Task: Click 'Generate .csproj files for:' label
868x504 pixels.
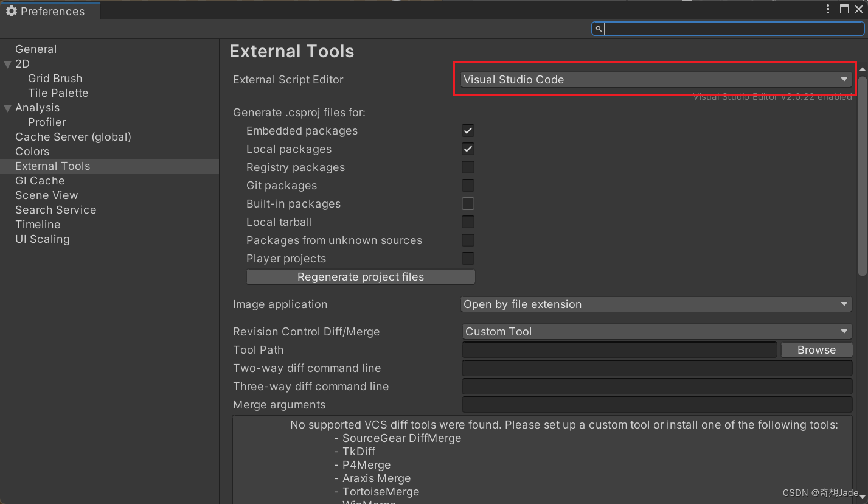Action: pos(299,113)
